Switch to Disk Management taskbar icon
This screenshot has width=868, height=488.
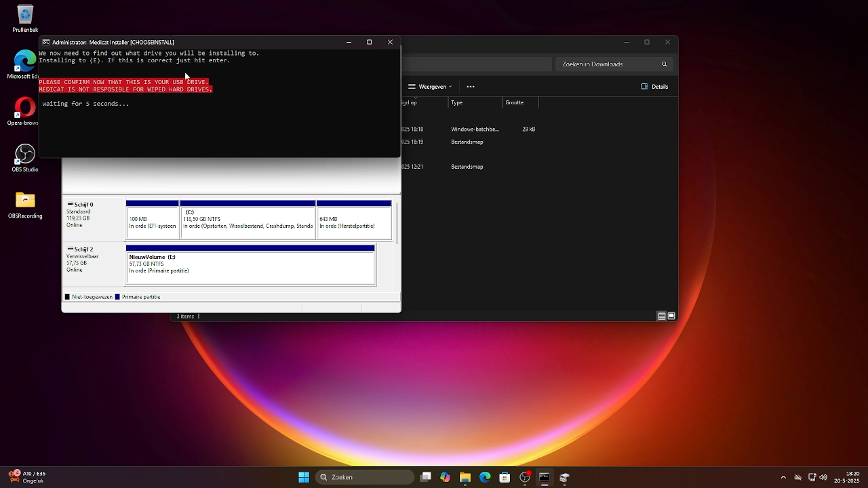(564, 477)
